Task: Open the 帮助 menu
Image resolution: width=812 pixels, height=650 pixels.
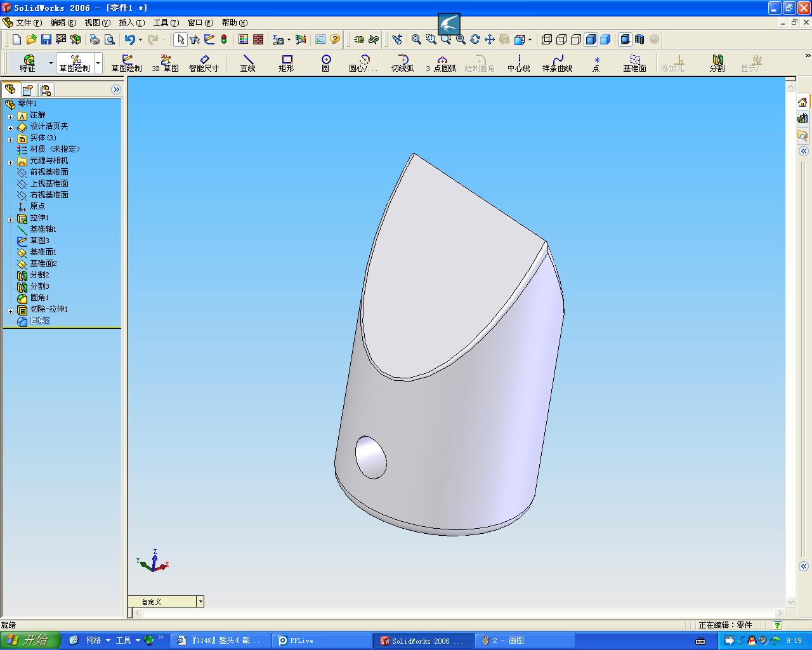Action: [x=234, y=23]
